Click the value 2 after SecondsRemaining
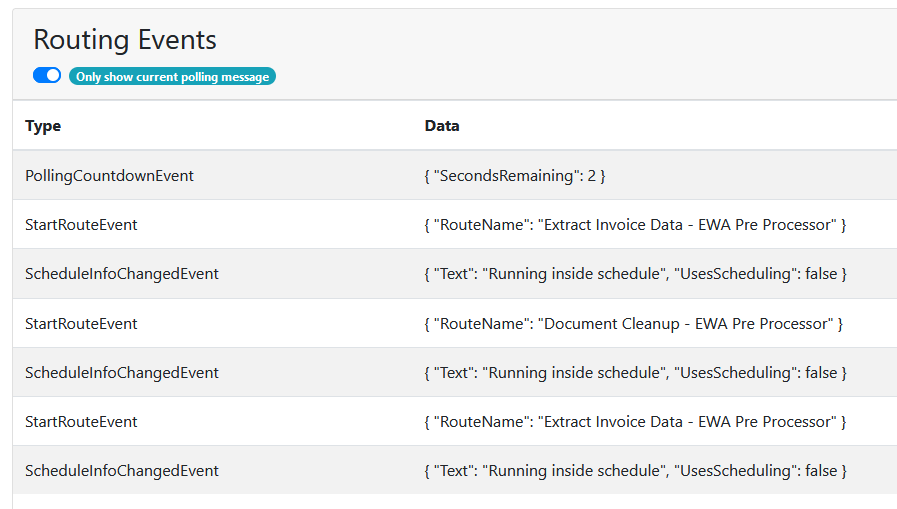Viewport: 897px width, 509px height. tap(592, 176)
